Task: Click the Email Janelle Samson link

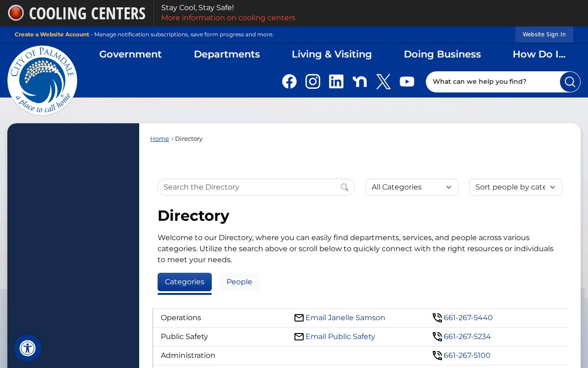Action: (345, 318)
